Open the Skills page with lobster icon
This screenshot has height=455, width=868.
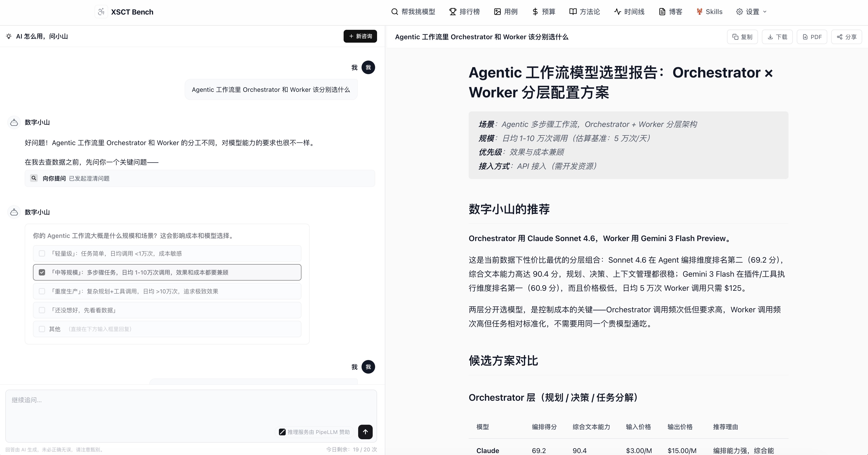click(x=709, y=12)
